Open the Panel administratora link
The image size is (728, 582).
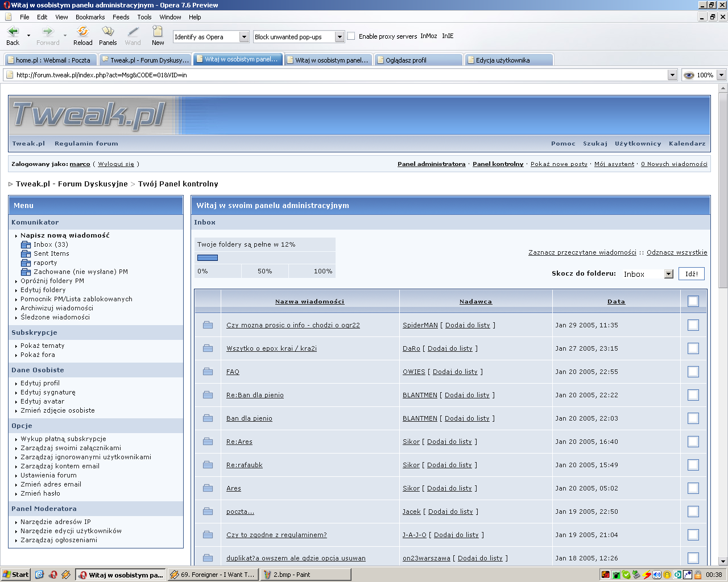(x=431, y=164)
